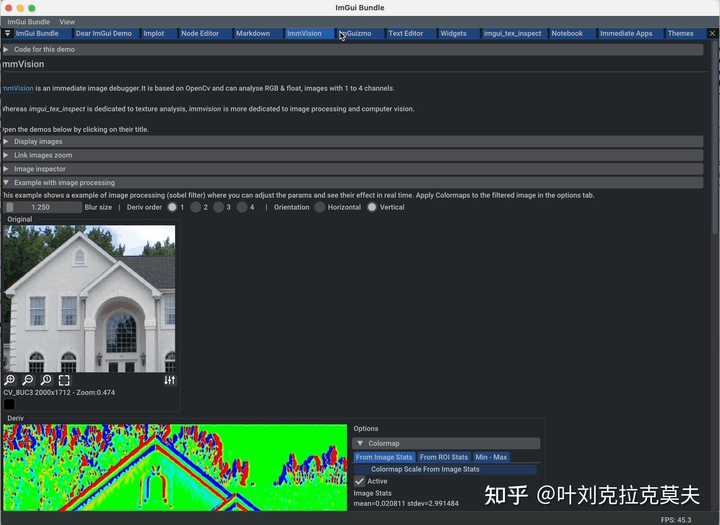Toggle the Active checkbox

pos(360,481)
